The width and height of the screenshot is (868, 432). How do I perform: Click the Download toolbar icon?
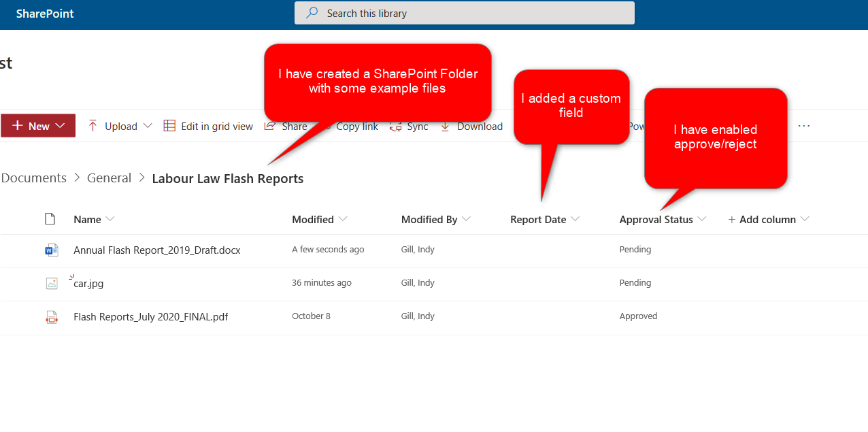pyautogui.click(x=446, y=126)
